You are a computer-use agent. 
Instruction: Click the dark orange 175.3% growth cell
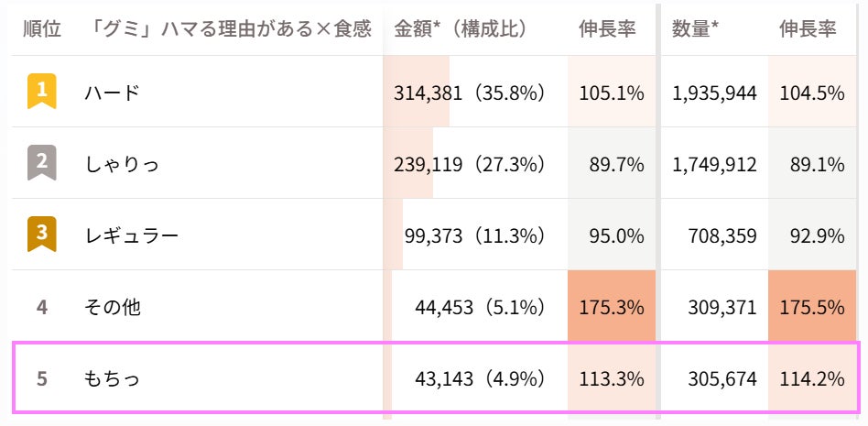pos(612,305)
